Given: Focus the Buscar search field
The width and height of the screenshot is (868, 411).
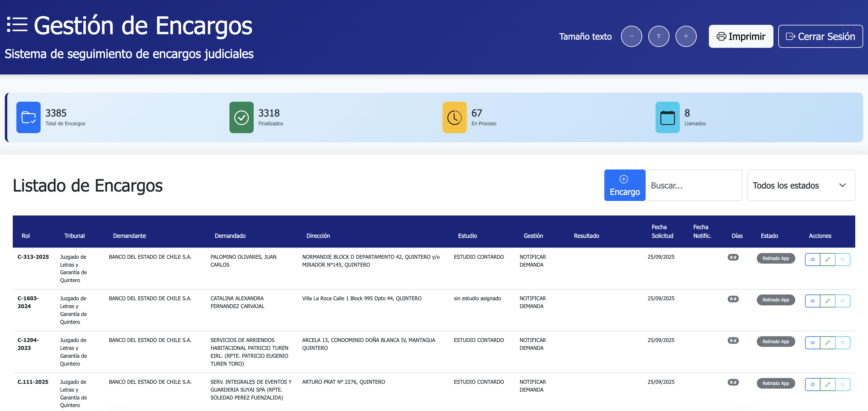Looking at the screenshot, I should click(693, 185).
